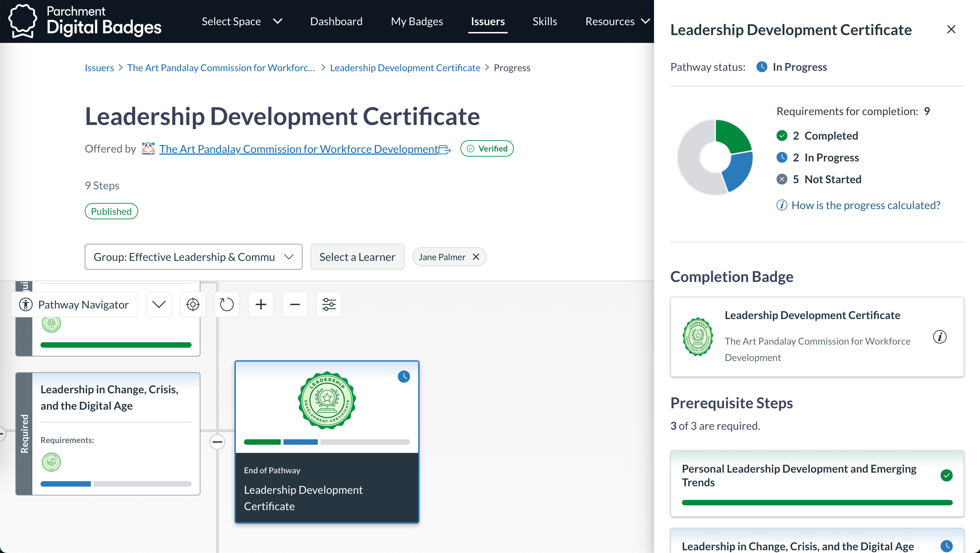Remove the Jane Palmer learner filter

[476, 256]
